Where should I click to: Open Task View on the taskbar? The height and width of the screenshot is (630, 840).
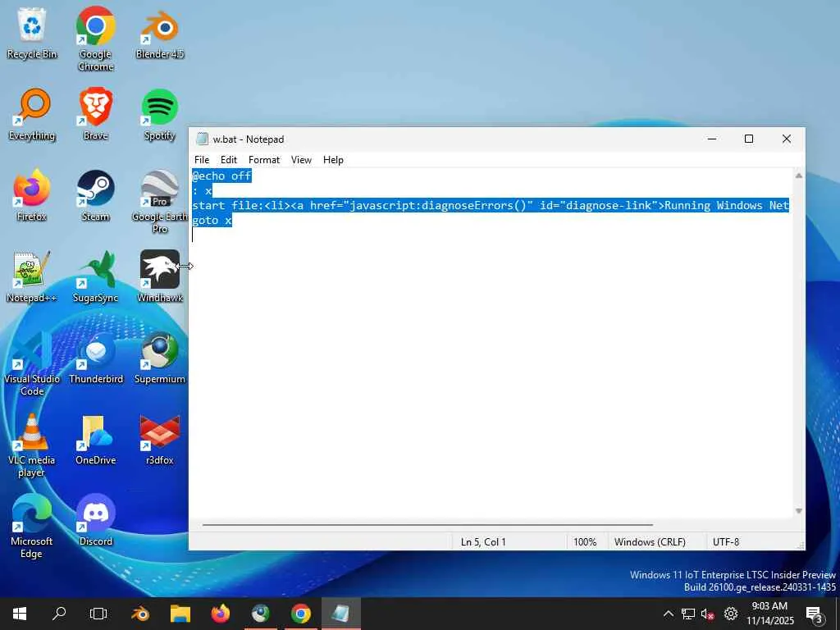point(98,614)
